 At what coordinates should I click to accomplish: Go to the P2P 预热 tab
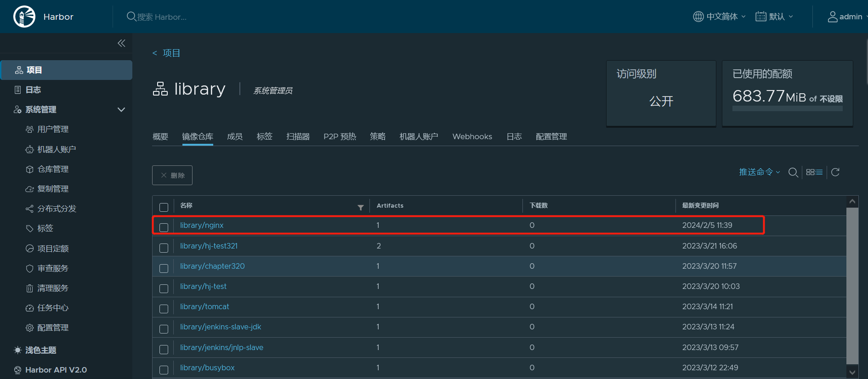[x=340, y=136]
